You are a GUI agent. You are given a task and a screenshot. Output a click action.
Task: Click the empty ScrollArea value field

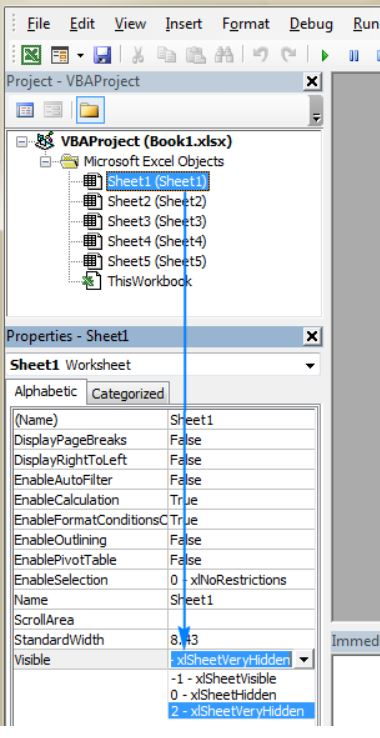coord(242,620)
